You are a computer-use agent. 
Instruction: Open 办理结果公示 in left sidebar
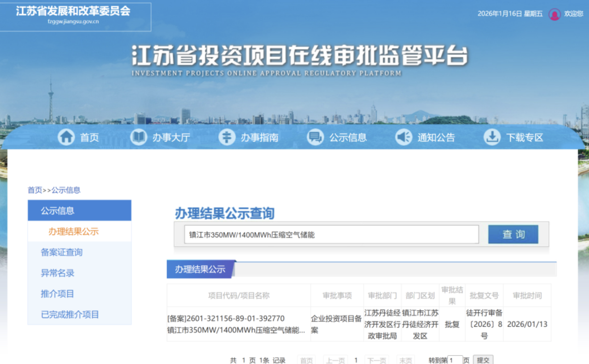pyautogui.click(x=74, y=231)
